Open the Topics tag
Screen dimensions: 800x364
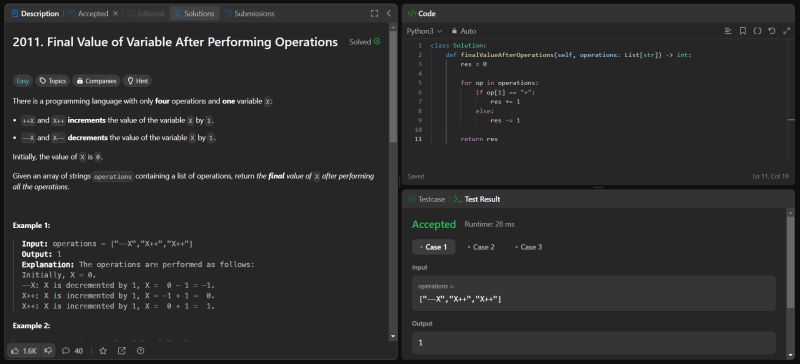coord(53,81)
